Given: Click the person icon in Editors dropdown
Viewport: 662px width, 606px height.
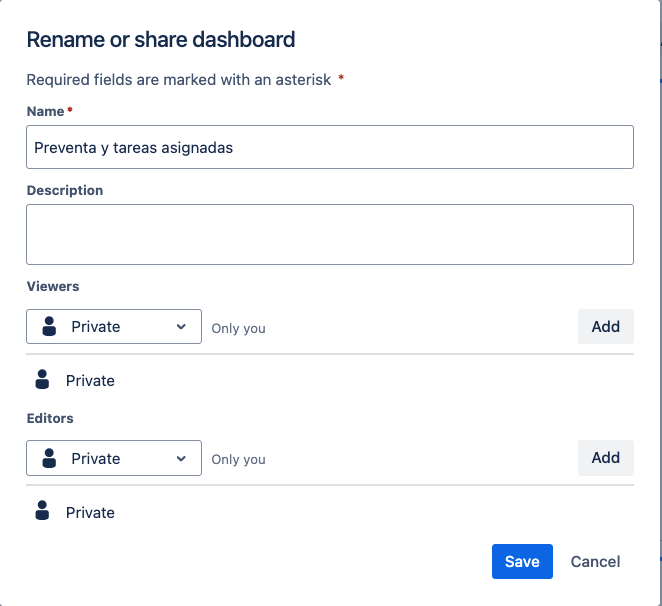Looking at the screenshot, I should pos(49,458).
